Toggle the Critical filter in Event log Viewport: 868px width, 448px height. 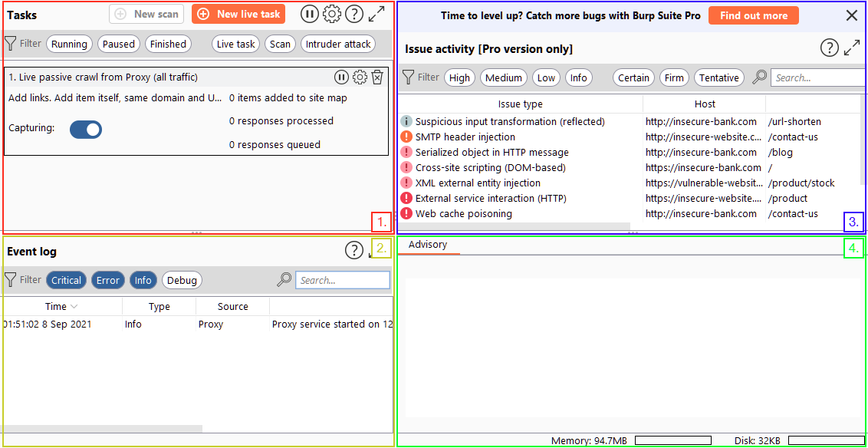66,279
